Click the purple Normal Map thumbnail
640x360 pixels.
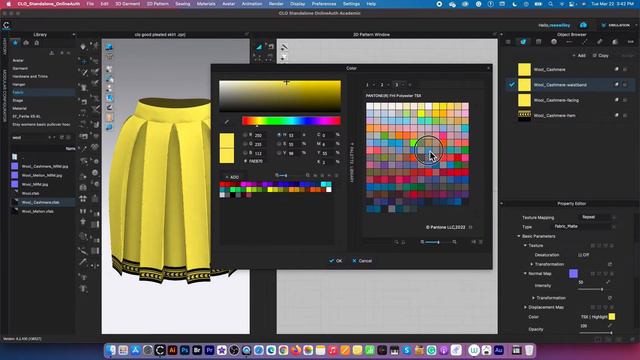coord(573,273)
